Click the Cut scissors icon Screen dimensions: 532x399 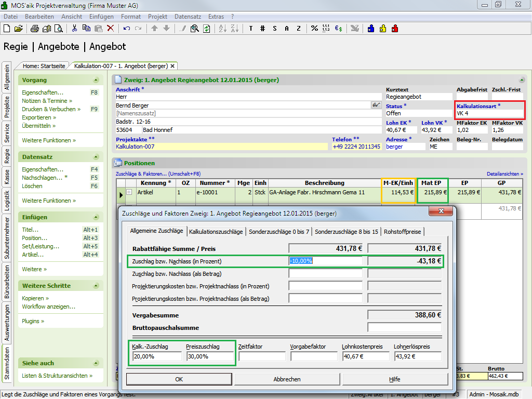pyautogui.click(x=74, y=29)
